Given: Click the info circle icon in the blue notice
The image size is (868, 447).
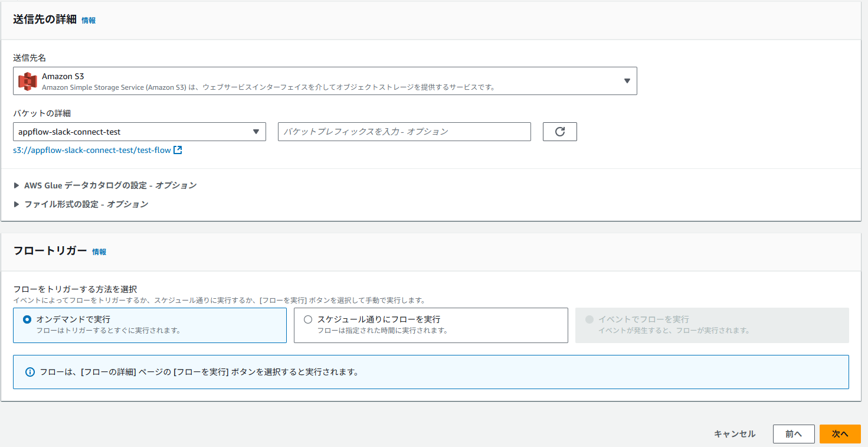Looking at the screenshot, I should [30, 372].
